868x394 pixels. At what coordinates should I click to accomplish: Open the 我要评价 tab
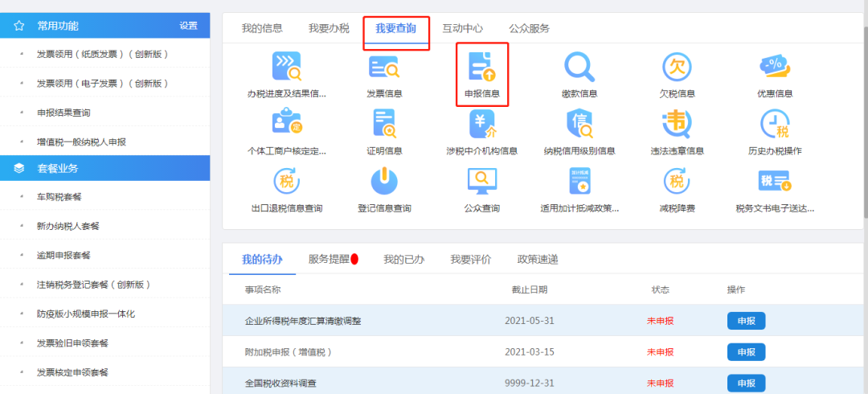click(470, 260)
